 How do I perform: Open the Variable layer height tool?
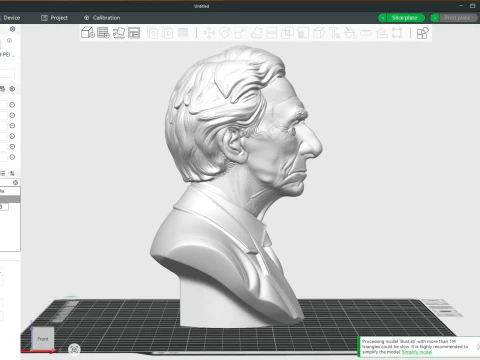(x=183, y=33)
